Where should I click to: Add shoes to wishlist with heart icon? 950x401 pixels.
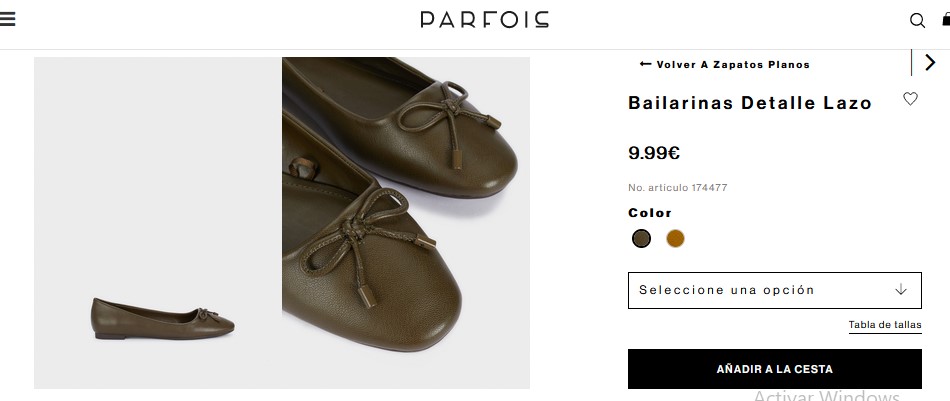pos(910,99)
